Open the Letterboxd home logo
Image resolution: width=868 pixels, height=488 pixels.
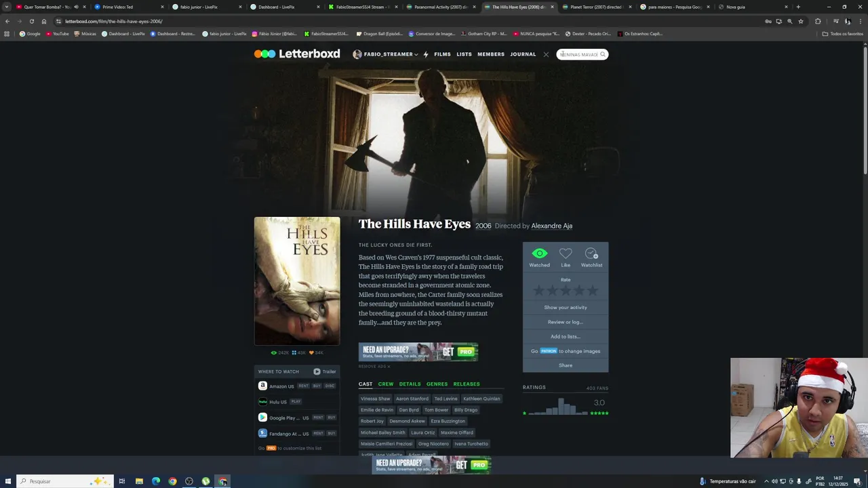point(297,54)
